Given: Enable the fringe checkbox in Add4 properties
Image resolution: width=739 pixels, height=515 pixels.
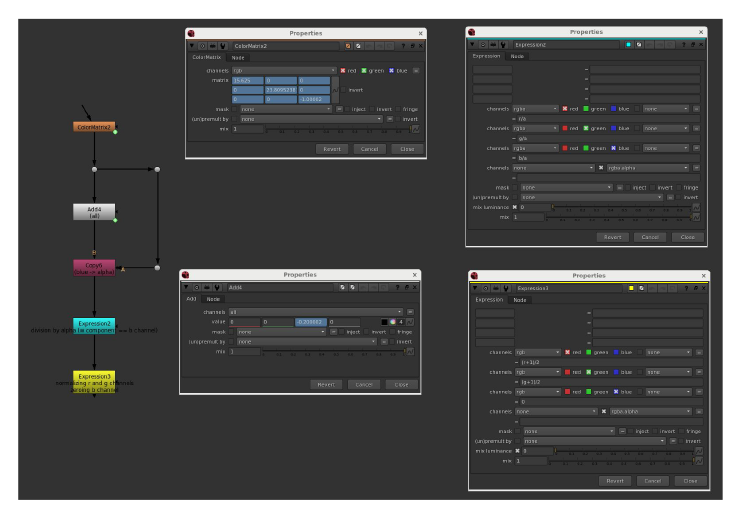Looking at the screenshot, I should [x=391, y=331].
